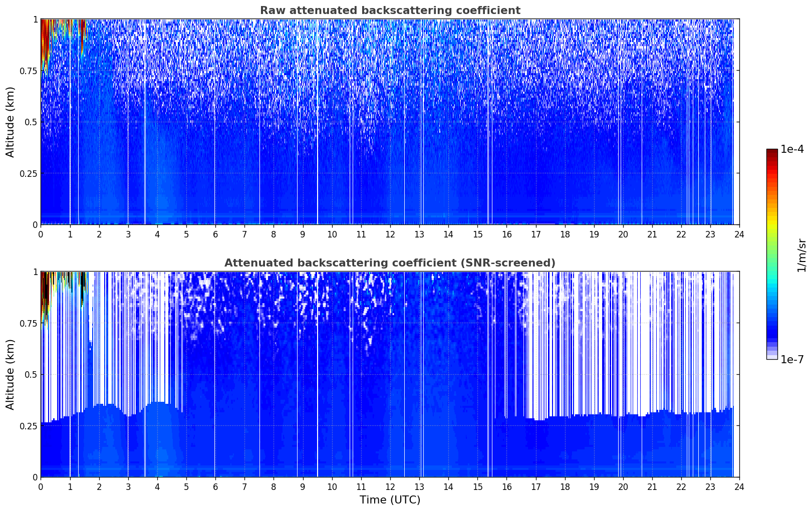812x511 pixels.
Task: Click the top plot y-axis tick '0.25'
Action: tap(29, 173)
